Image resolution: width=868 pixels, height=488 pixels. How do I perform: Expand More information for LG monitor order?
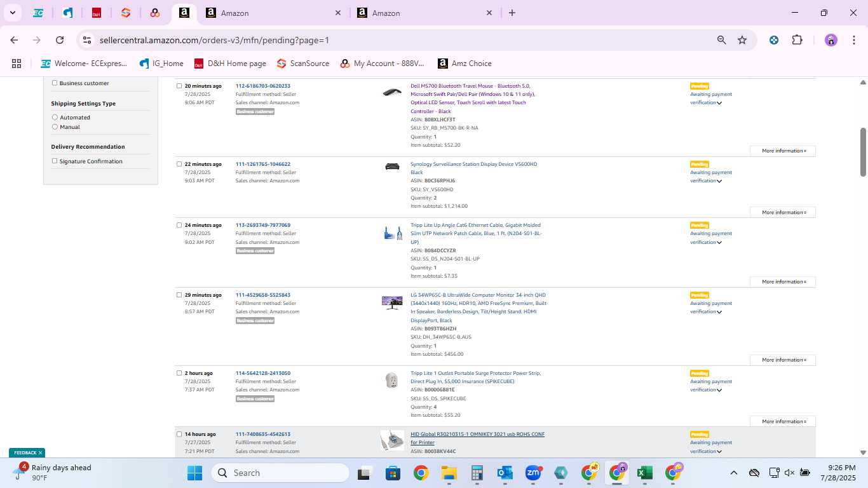click(783, 360)
